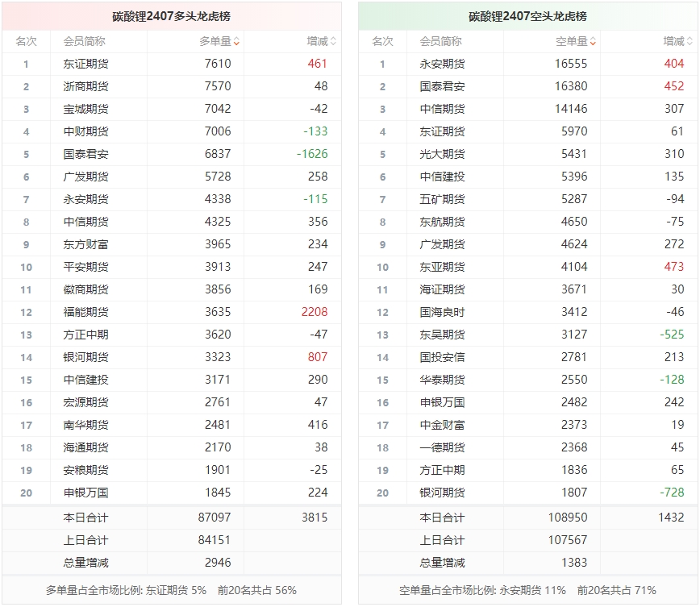Click the 碳酸锂2407多头龙虎榜 title
The width and height of the screenshot is (700, 607).
pos(172,16)
